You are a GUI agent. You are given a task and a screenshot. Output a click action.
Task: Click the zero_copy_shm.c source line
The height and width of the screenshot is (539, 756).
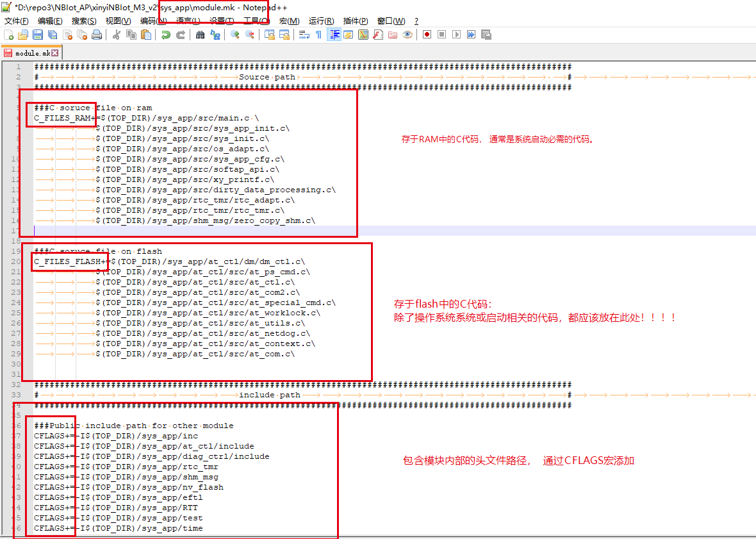(206, 221)
